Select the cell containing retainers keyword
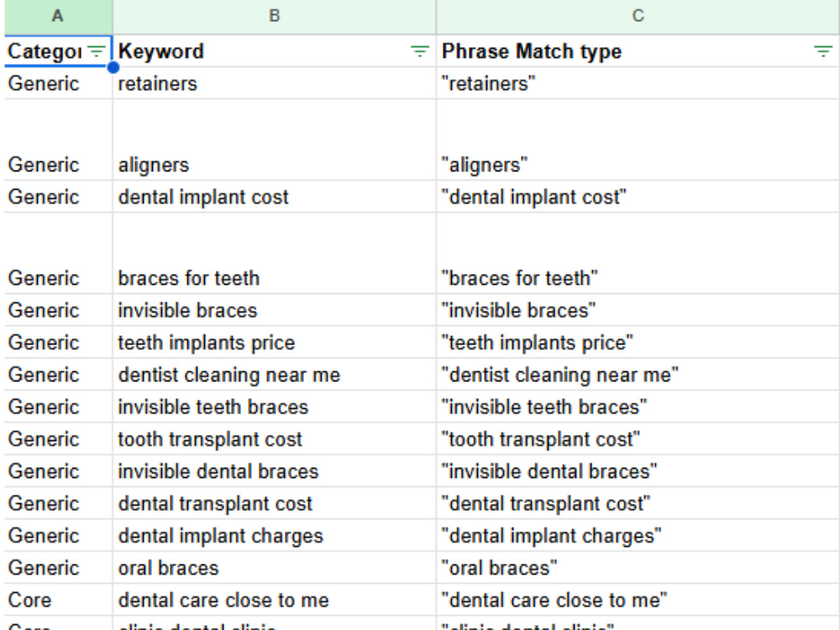The height and width of the screenshot is (630, 840). [x=275, y=83]
